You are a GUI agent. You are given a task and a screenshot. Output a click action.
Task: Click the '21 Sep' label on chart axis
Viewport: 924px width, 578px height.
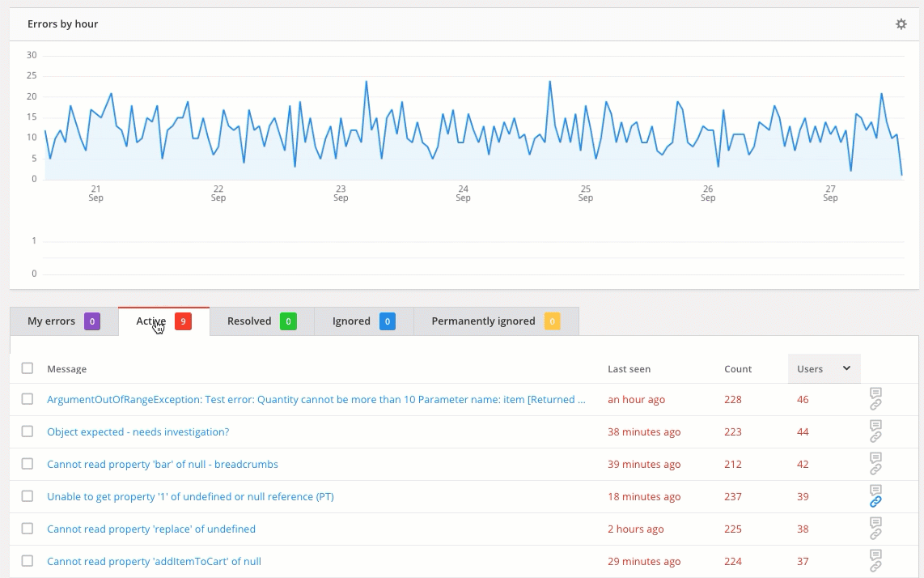[95, 193]
